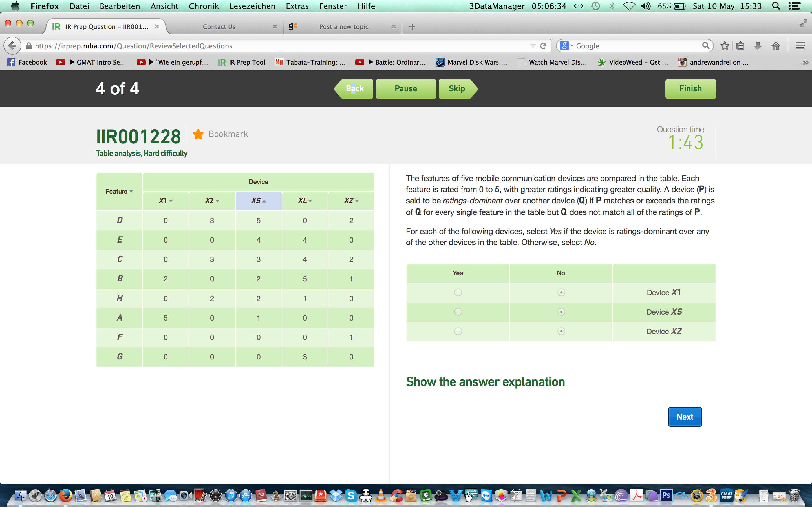The image size is (812, 507).
Task: Select Yes for Device X1
Action: (458, 292)
